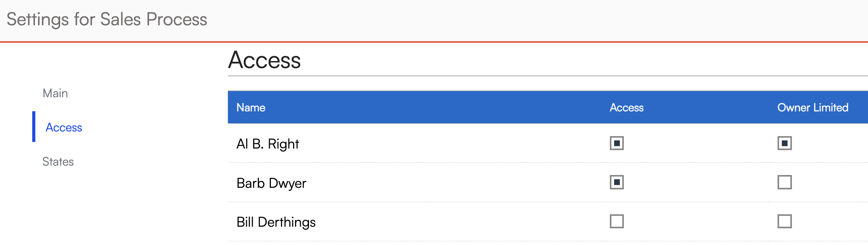Uncheck Access for Al B. Right
The height and width of the screenshot is (245, 868).
coord(616,143)
